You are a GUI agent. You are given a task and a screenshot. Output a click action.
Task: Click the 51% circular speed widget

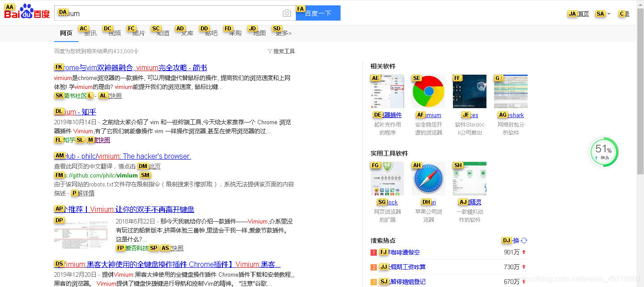(x=604, y=152)
